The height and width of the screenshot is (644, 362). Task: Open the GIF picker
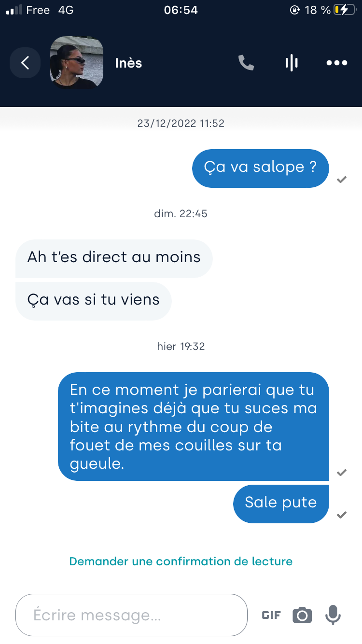271,615
